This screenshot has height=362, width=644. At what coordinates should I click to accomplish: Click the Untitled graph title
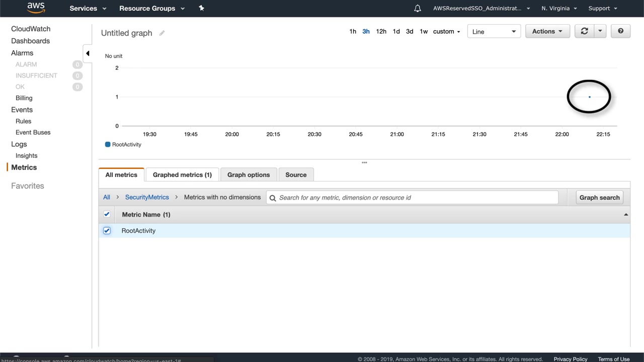[126, 33]
